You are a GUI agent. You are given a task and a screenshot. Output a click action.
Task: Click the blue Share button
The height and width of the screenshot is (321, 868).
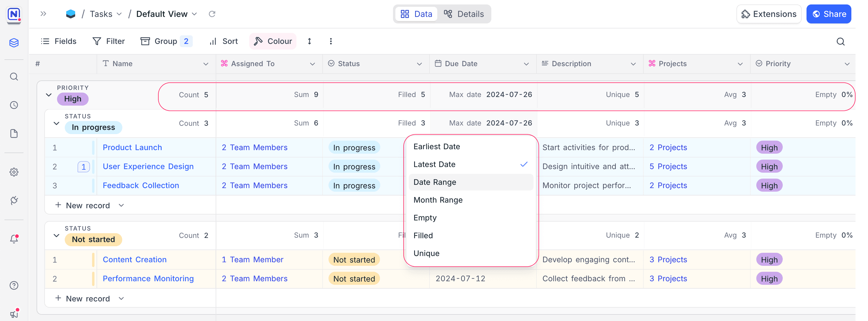[828, 14]
